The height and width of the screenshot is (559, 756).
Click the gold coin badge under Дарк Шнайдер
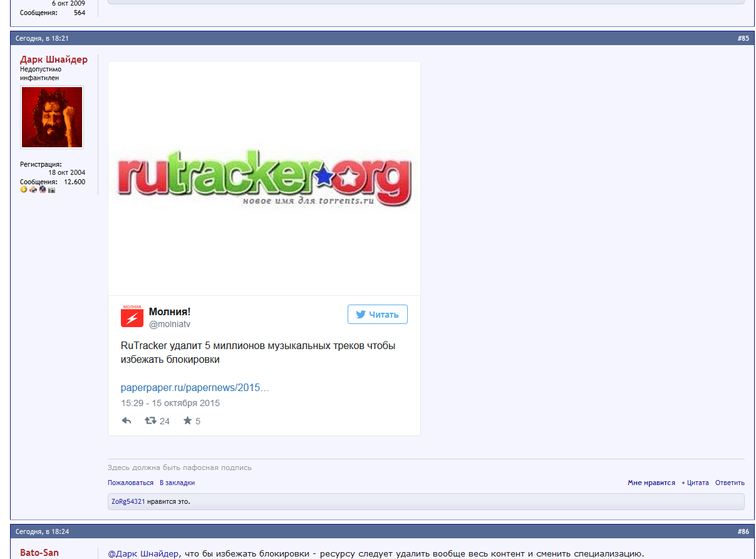24,189
